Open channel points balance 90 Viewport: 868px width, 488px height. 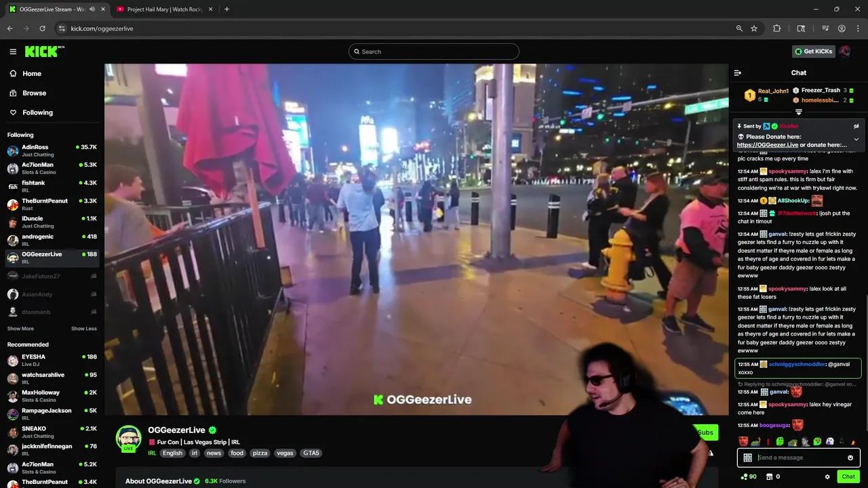click(748, 476)
